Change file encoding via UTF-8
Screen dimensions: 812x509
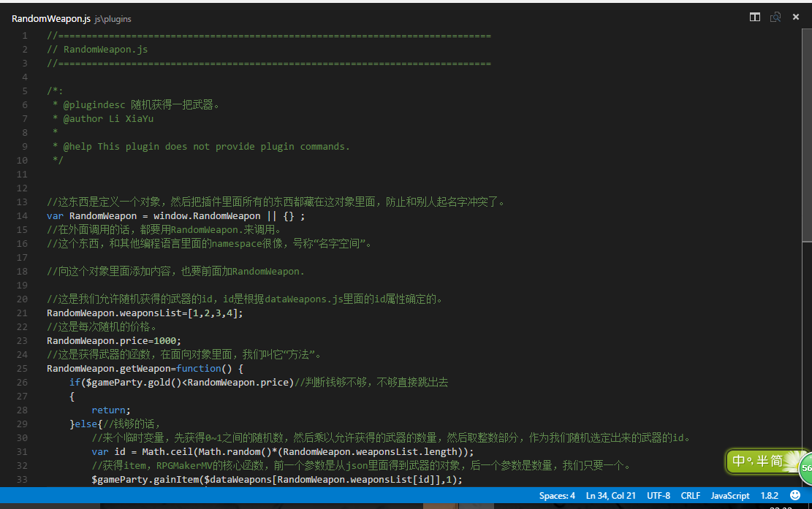coord(659,496)
